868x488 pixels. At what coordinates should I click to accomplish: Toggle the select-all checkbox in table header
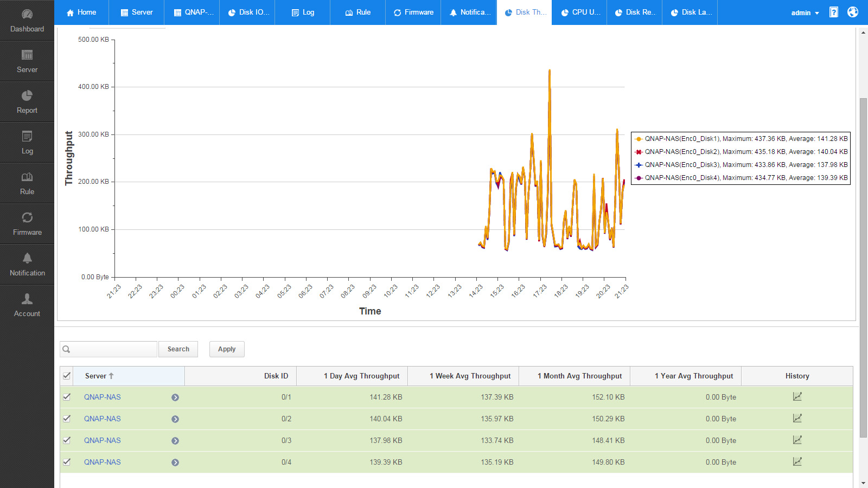[67, 376]
